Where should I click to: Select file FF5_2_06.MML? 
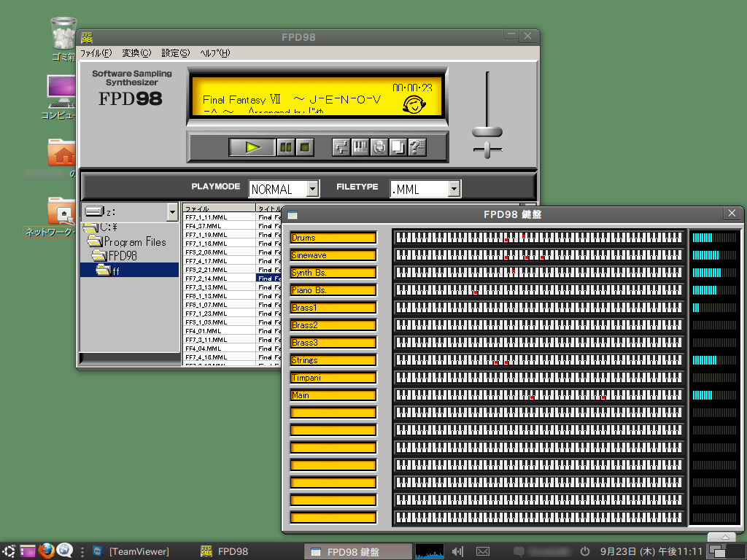(206, 252)
